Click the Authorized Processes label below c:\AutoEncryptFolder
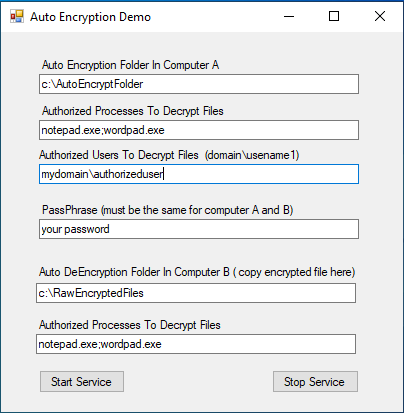404x413 pixels. pos(133,111)
